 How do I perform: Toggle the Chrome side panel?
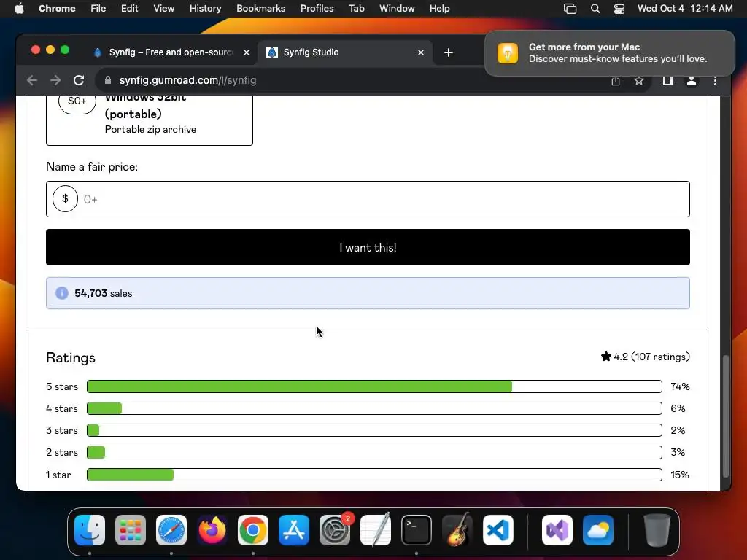(x=668, y=81)
